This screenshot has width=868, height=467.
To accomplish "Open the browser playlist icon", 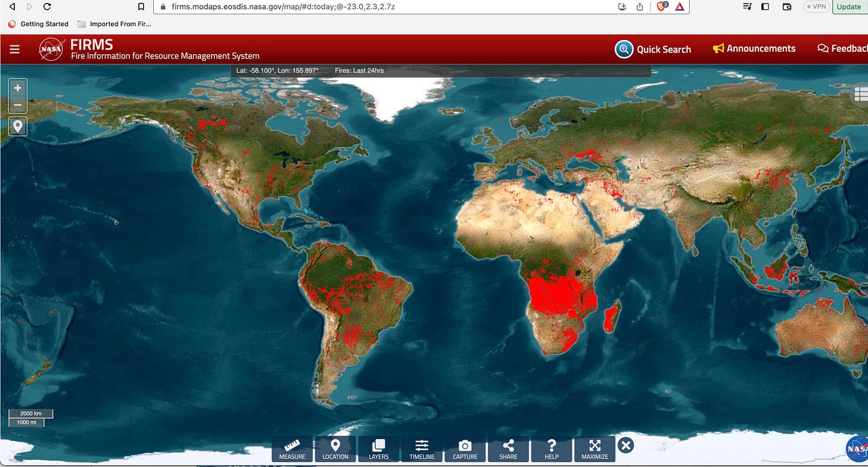I will (x=748, y=7).
